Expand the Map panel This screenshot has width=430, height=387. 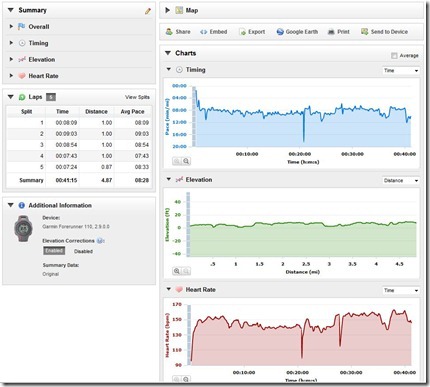click(168, 10)
